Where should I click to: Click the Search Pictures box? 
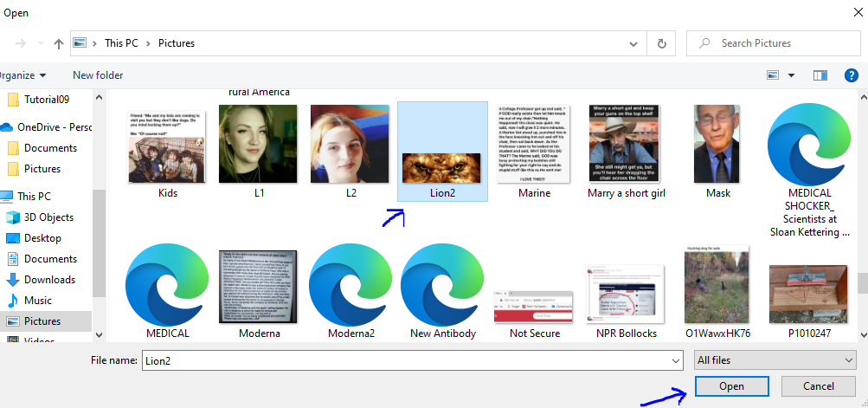(772, 43)
